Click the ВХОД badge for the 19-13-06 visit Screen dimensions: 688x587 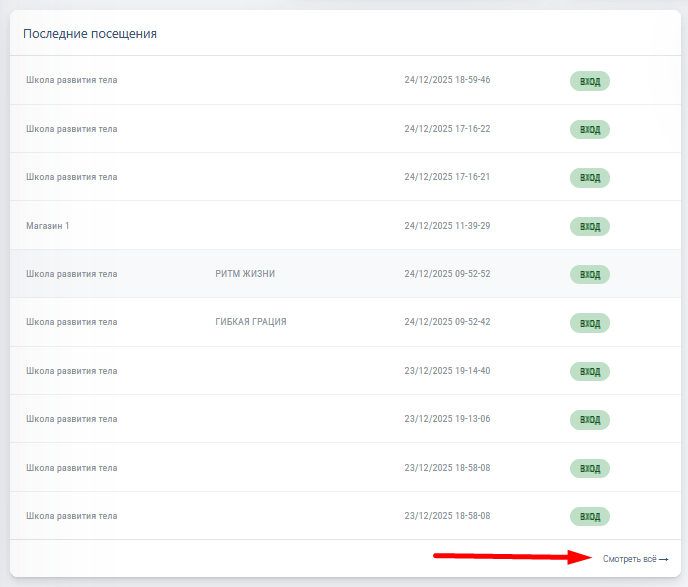pyautogui.click(x=590, y=419)
